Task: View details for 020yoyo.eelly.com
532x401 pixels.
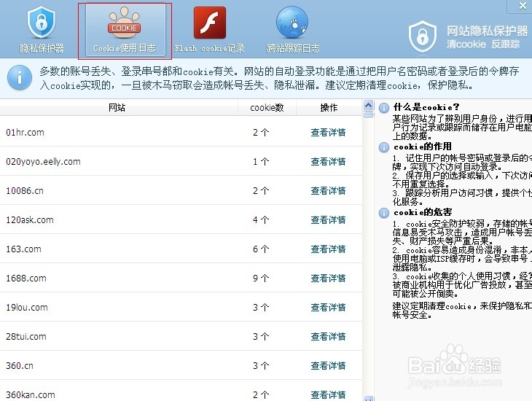Action: (328, 162)
